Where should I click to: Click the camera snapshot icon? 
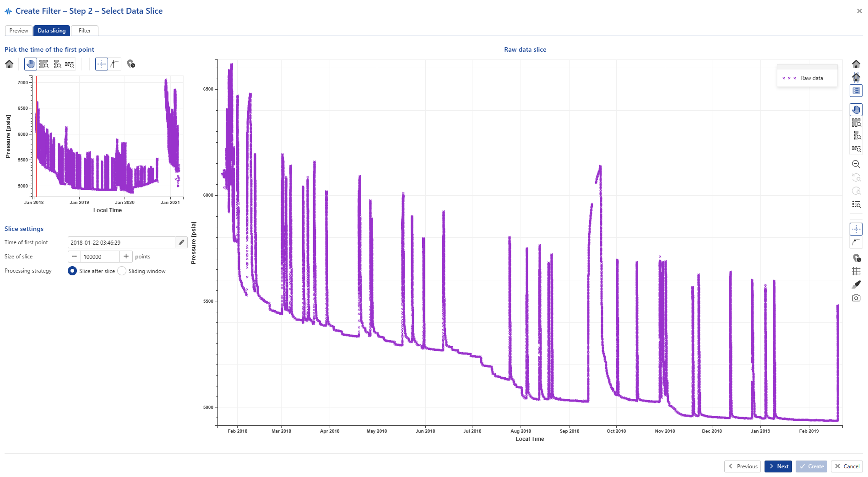(856, 298)
